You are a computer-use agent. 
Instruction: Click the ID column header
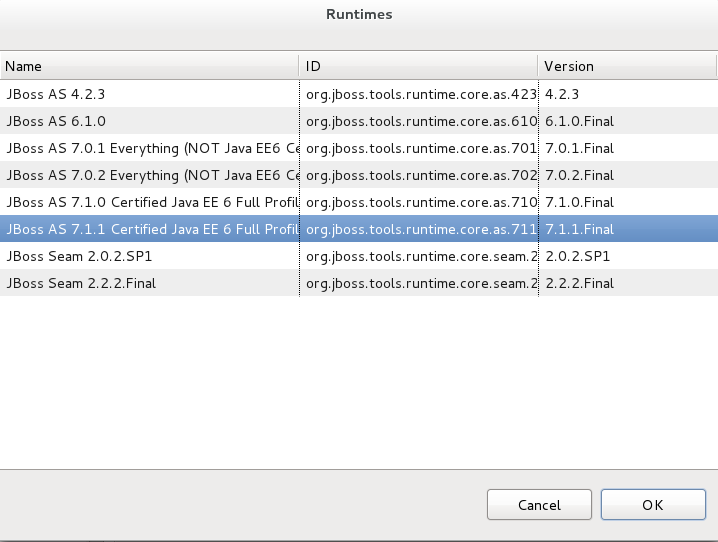click(x=418, y=66)
